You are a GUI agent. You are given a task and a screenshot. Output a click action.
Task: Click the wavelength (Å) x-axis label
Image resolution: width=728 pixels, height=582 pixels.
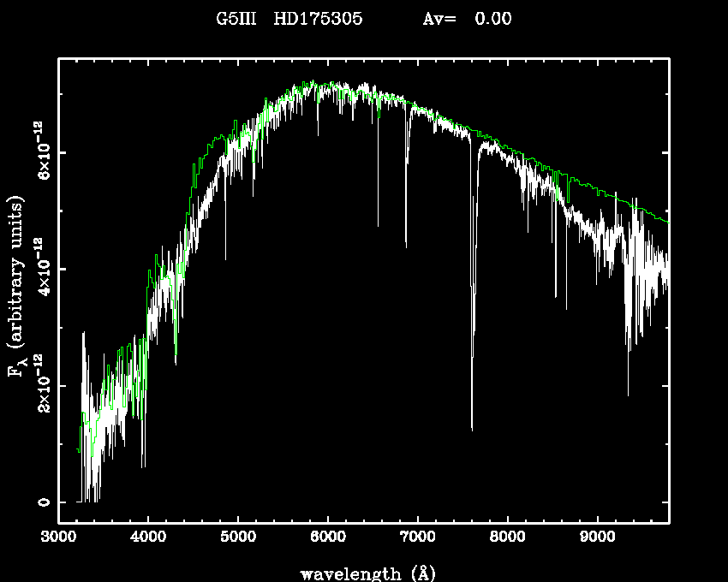point(361,573)
